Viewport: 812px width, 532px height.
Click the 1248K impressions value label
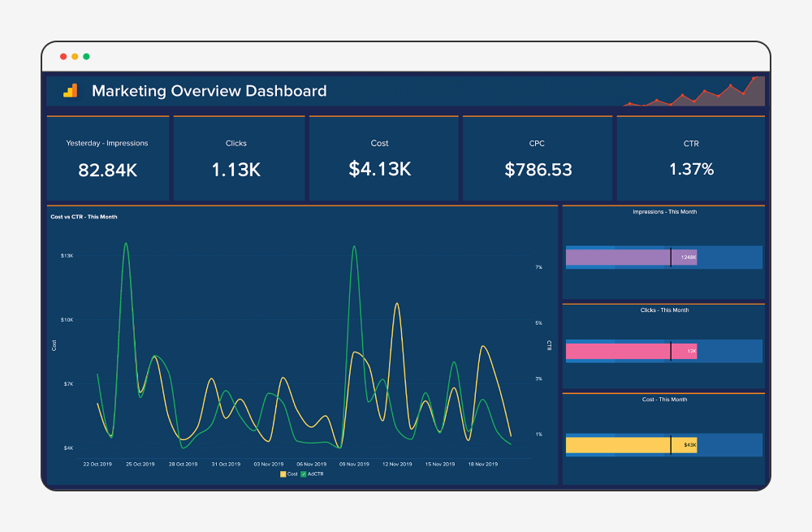pyautogui.click(x=689, y=257)
